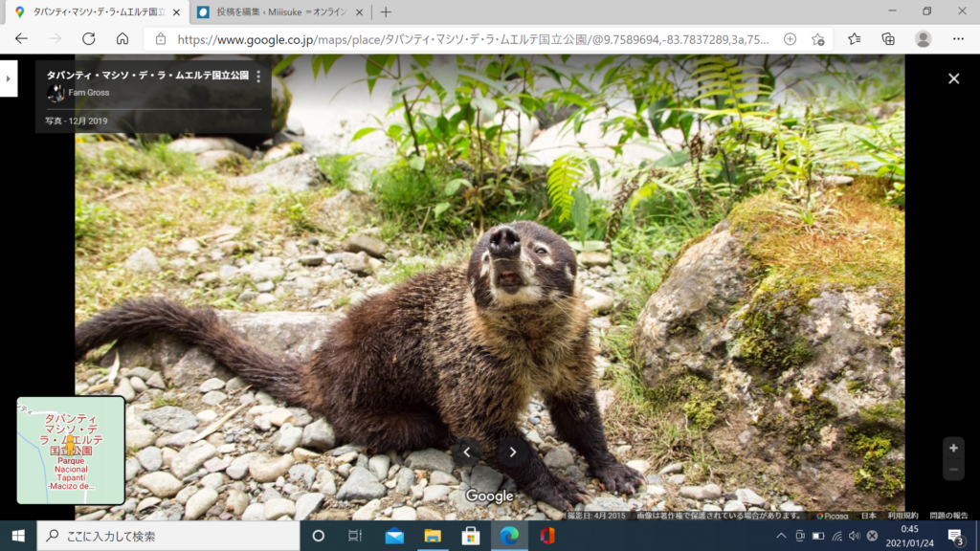Click the Picasa attribution link
Image resolution: width=980 pixels, height=551 pixels.
[833, 516]
